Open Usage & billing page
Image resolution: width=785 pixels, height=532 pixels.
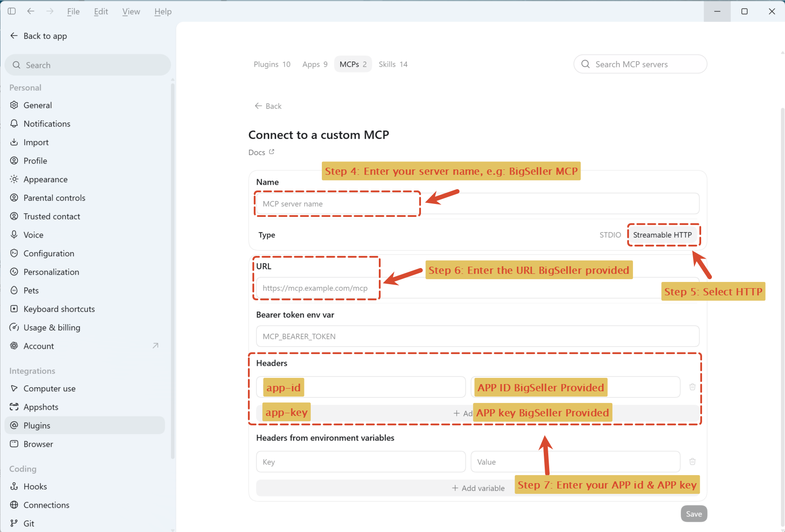click(x=85, y=328)
